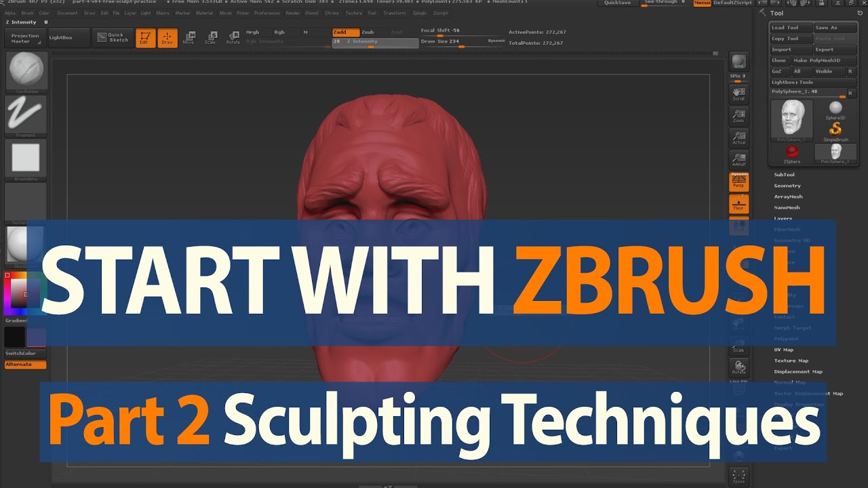Click the AAHalf view icon
Screen dimensions: 868x488
click(x=738, y=159)
